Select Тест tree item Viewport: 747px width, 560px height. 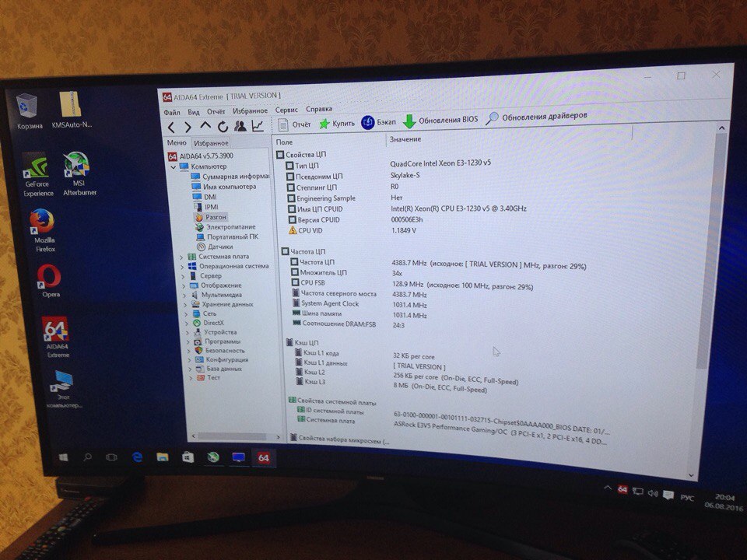point(209,378)
